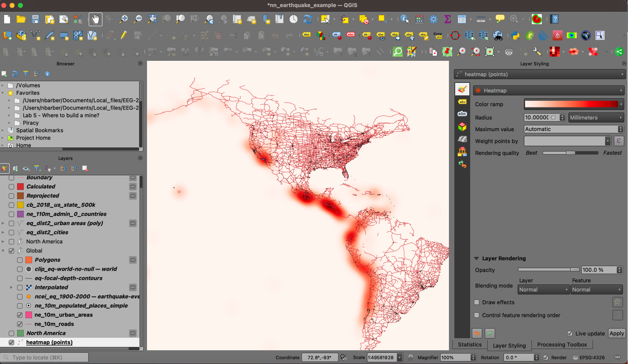Click the Color ramp gradient swatch

[571, 104]
